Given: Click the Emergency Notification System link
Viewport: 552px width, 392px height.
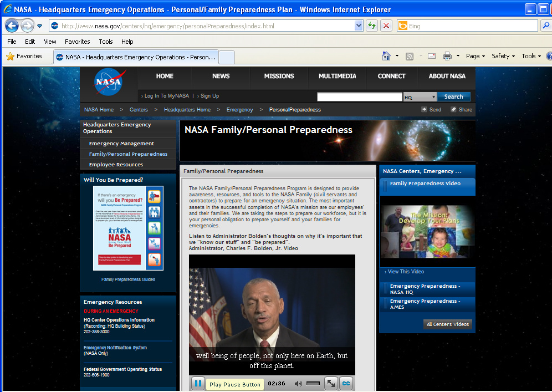Looking at the screenshot, I should (x=115, y=348).
